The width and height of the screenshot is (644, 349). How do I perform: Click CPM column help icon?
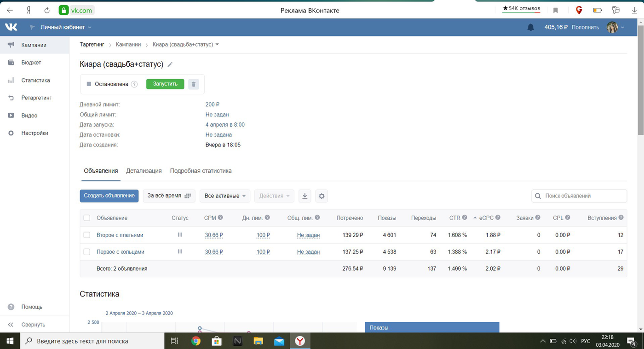coord(220,218)
